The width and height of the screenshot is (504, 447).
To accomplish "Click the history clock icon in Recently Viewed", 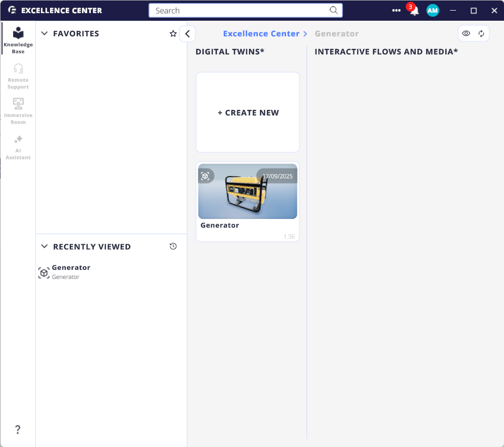I will click(x=173, y=247).
